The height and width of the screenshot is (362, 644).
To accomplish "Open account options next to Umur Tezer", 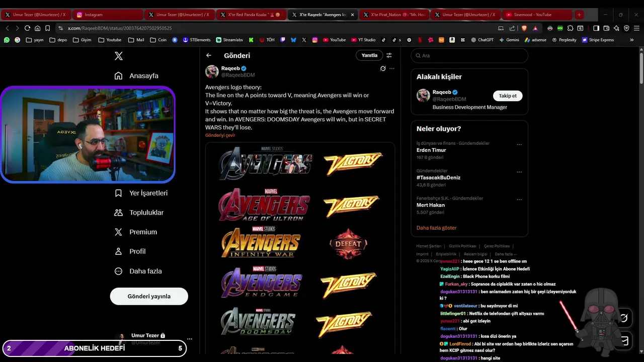I will [190, 339].
